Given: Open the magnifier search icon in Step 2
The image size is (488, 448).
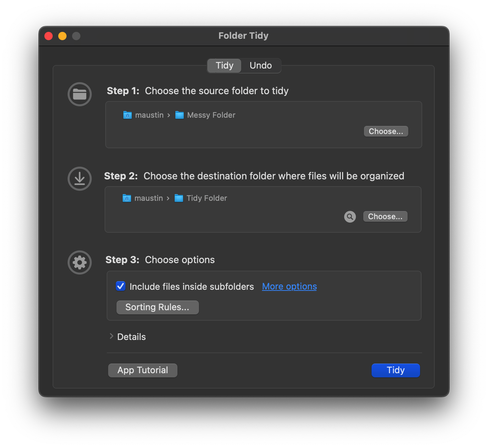Looking at the screenshot, I should point(350,216).
